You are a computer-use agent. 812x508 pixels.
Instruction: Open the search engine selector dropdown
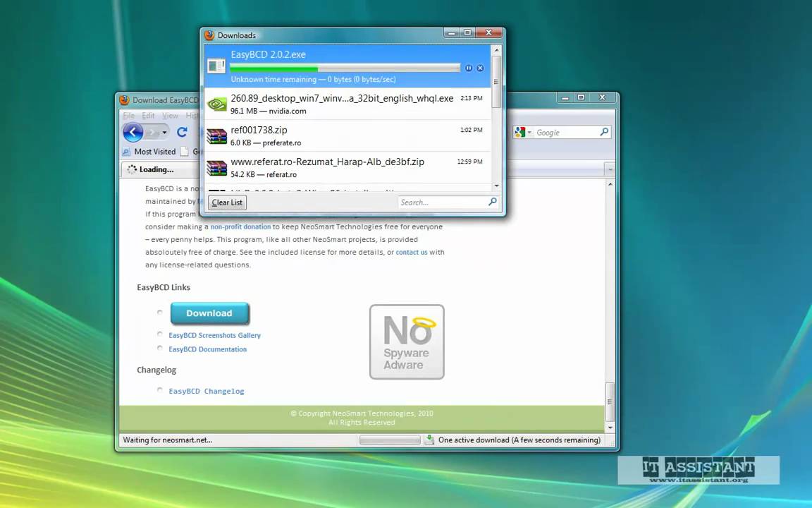[529, 132]
